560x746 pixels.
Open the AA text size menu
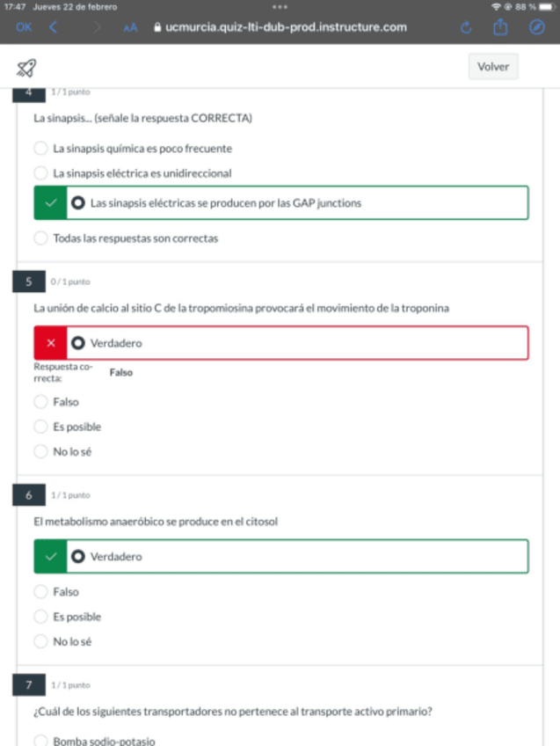pyautogui.click(x=130, y=27)
